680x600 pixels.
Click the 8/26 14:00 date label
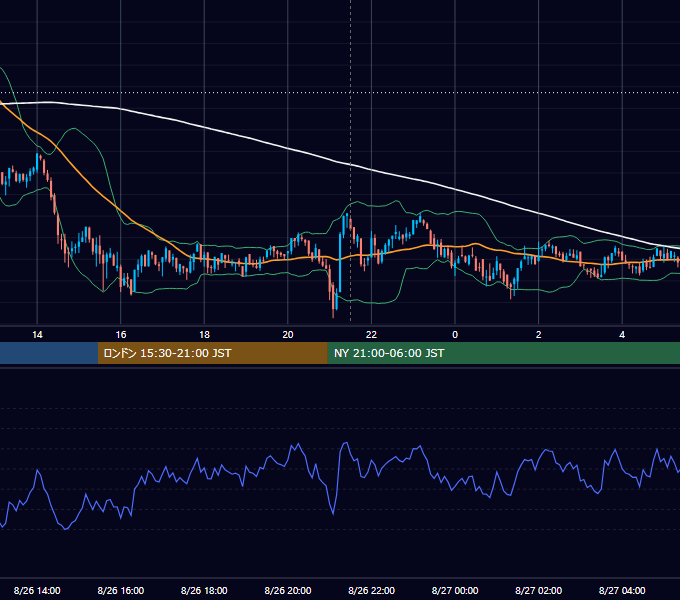tap(37, 590)
